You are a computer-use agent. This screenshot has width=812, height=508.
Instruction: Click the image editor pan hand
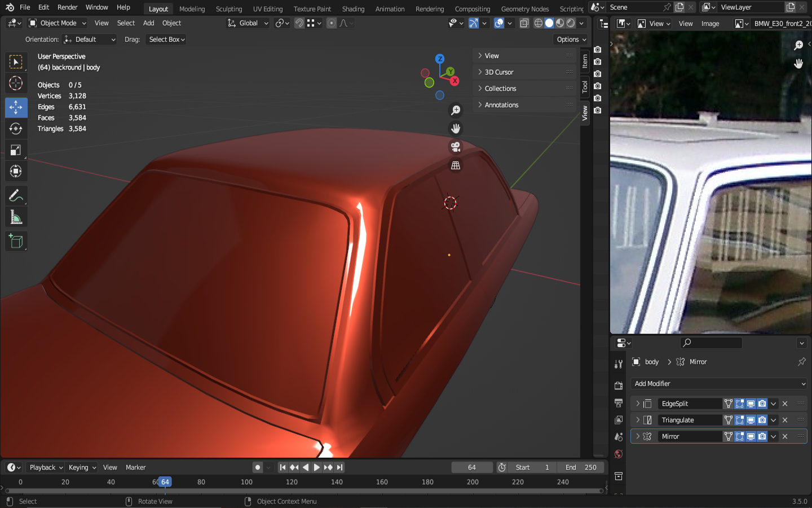[x=798, y=63]
